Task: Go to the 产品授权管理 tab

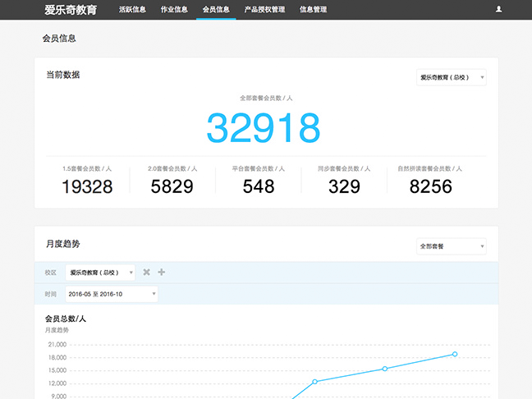Action: coord(264,10)
